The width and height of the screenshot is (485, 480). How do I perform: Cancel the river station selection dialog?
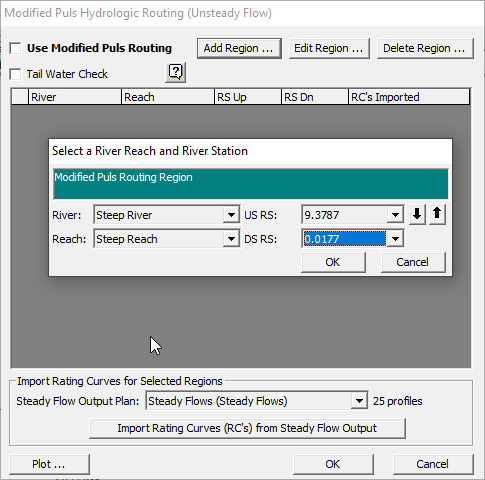pyautogui.click(x=413, y=262)
